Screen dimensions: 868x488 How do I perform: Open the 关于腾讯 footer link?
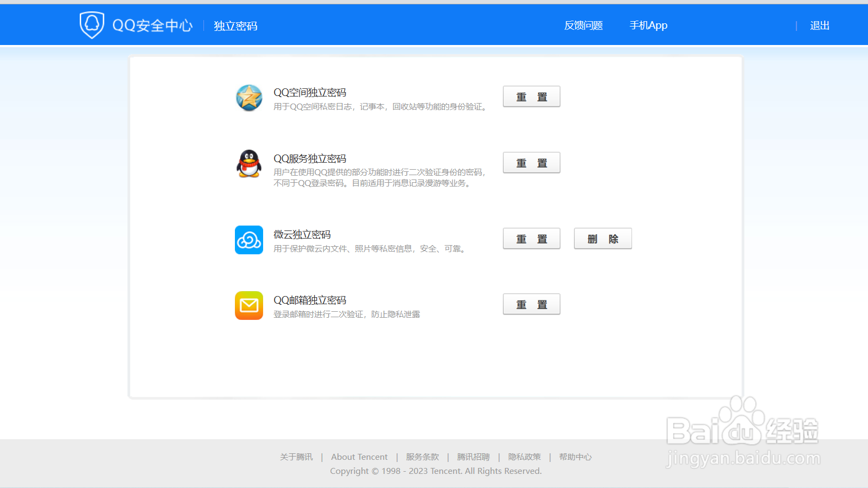(x=296, y=457)
